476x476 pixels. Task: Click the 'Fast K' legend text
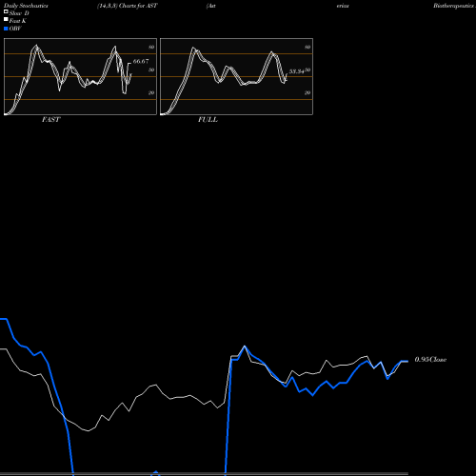pyautogui.click(x=18, y=21)
